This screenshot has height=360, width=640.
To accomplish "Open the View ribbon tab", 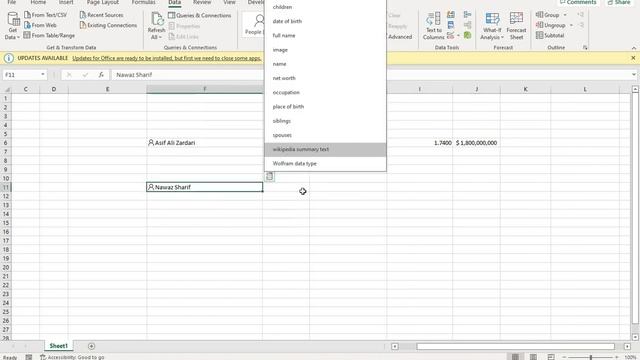I will 229,2.
